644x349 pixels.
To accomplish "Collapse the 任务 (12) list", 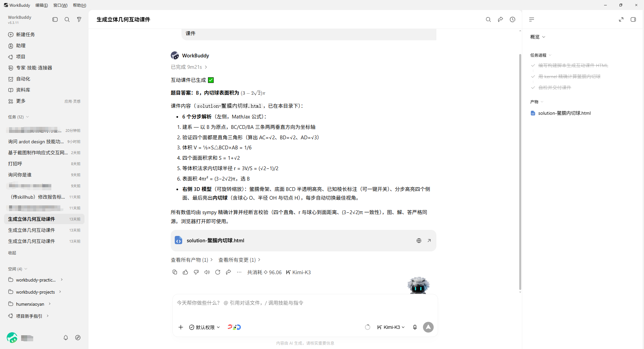I will pyautogui.click(x=18, y=117).
